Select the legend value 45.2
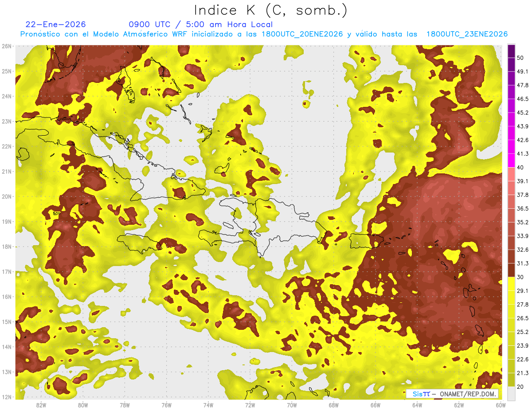 [x=523, y=113]
